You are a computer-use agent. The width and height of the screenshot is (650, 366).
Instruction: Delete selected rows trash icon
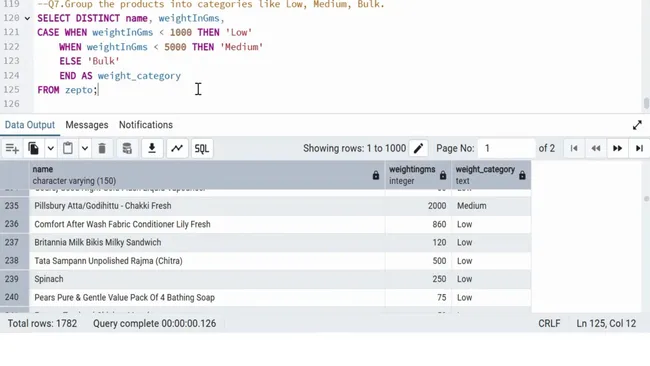pyautogui.click(x=102, y=148)
